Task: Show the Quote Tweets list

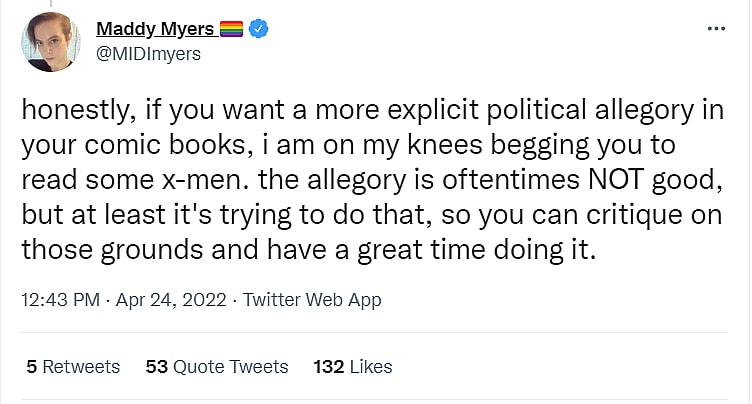Action: coord(230,367)
